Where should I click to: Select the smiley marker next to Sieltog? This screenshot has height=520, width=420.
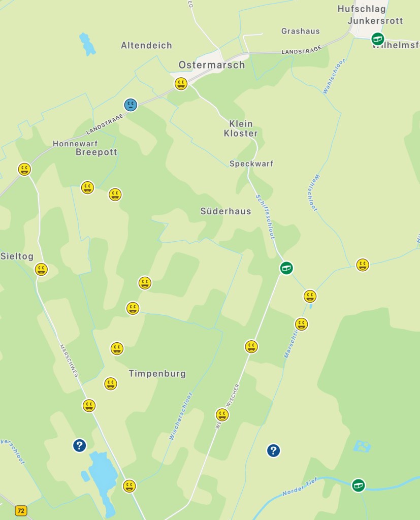[41, 269]
